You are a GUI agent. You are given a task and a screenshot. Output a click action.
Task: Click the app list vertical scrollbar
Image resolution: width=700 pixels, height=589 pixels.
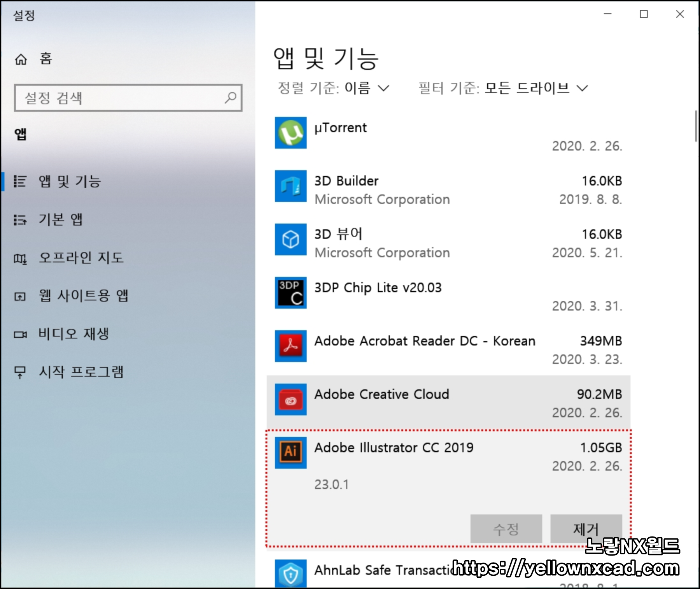696,126
